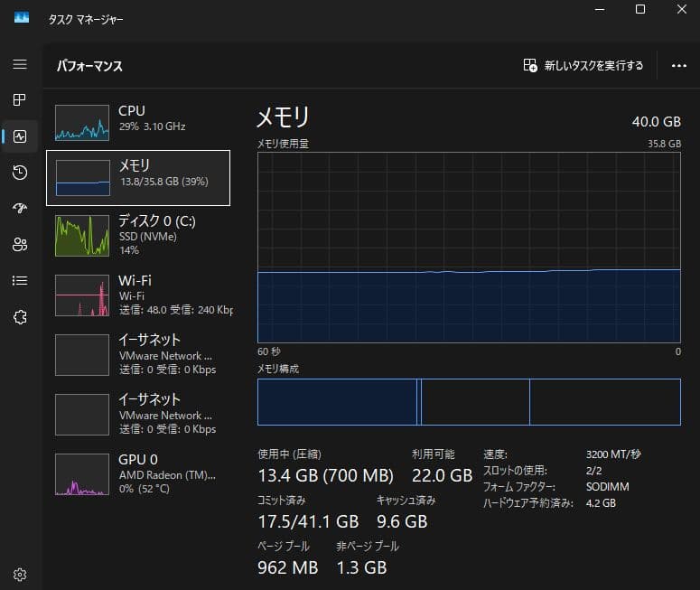Click the Task Manager app icon
The image size is (700, 590).
pos(22,18)
